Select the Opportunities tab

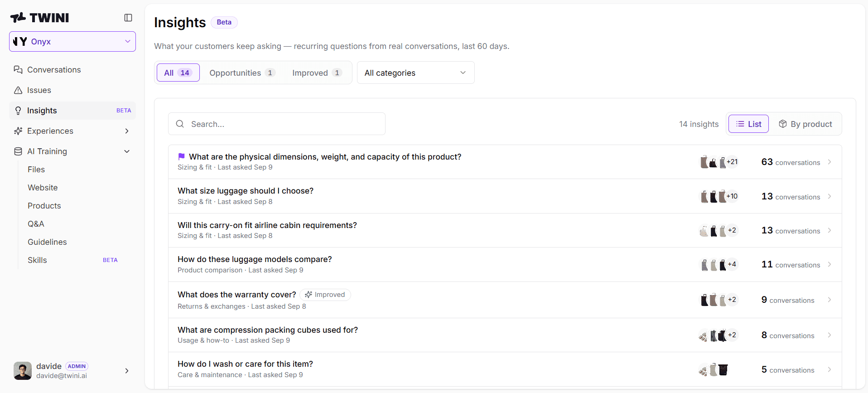(242, 73)
